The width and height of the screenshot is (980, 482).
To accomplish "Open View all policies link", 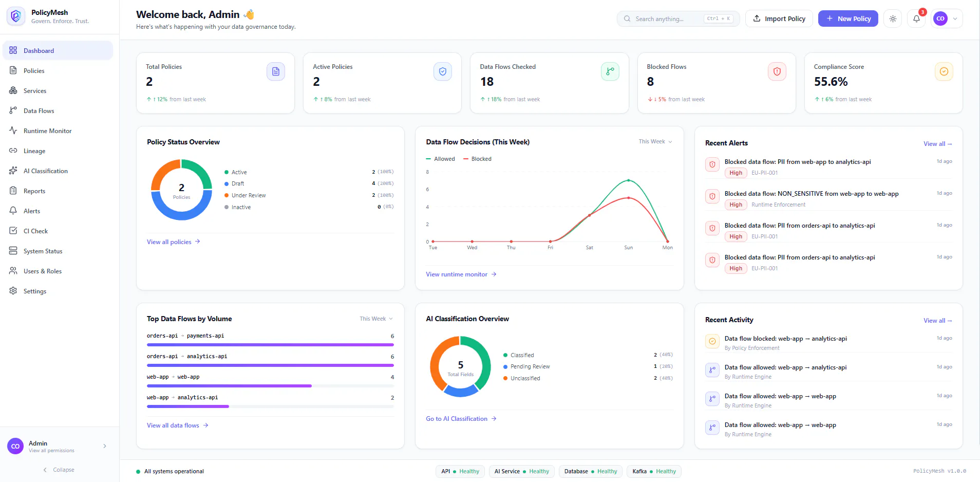I will click(173, 242).
